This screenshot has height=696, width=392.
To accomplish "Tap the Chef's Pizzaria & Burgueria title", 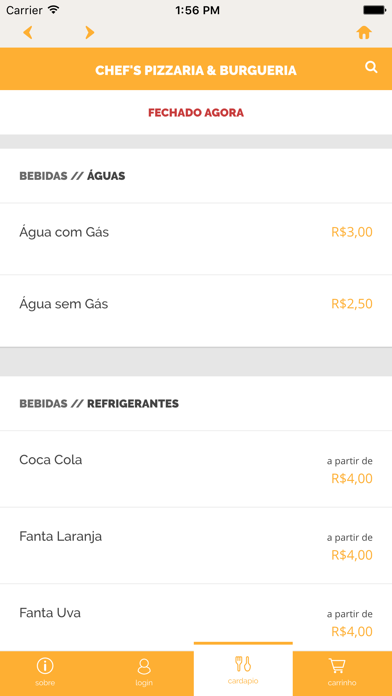I will coord(196,71).
